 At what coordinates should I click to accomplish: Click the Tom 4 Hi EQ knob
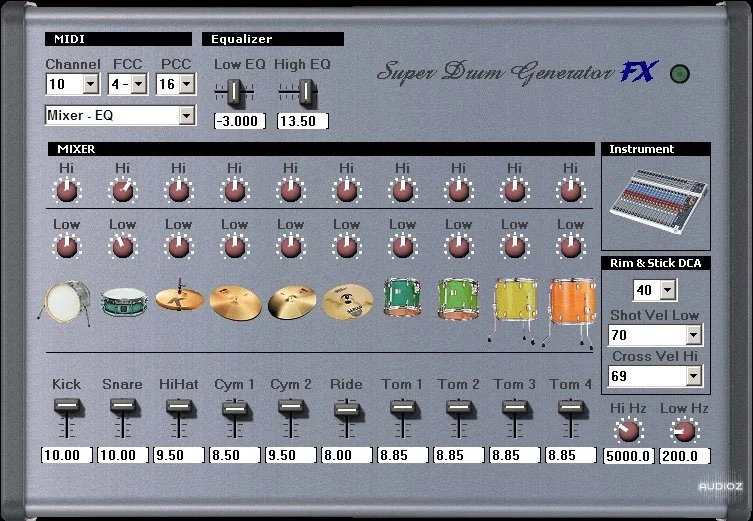(571, 191)
